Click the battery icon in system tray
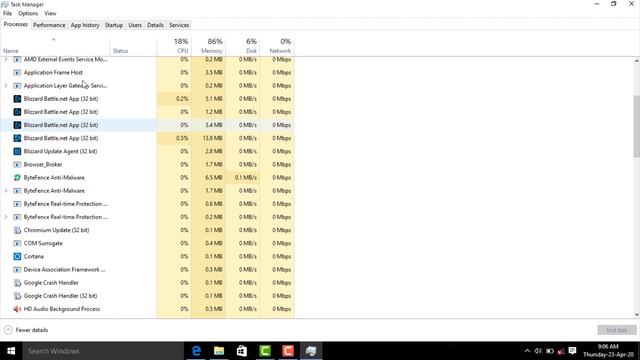640x360 pixels. (550, 351)
